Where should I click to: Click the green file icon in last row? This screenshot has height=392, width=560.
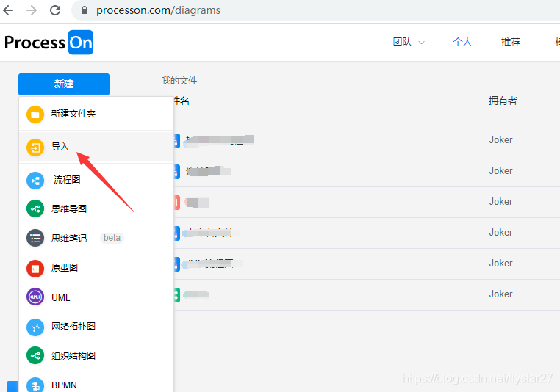176,295
